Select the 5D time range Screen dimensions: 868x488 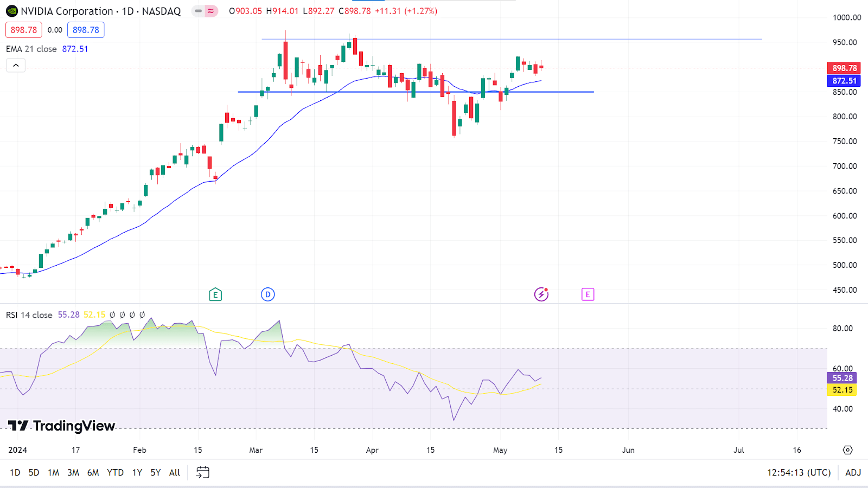coord(34,472)
